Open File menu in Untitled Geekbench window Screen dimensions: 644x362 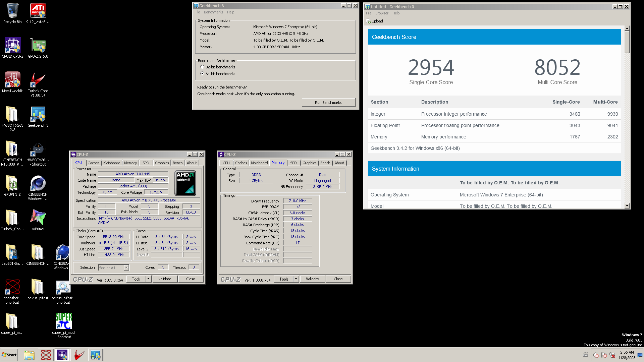(369, 13)
